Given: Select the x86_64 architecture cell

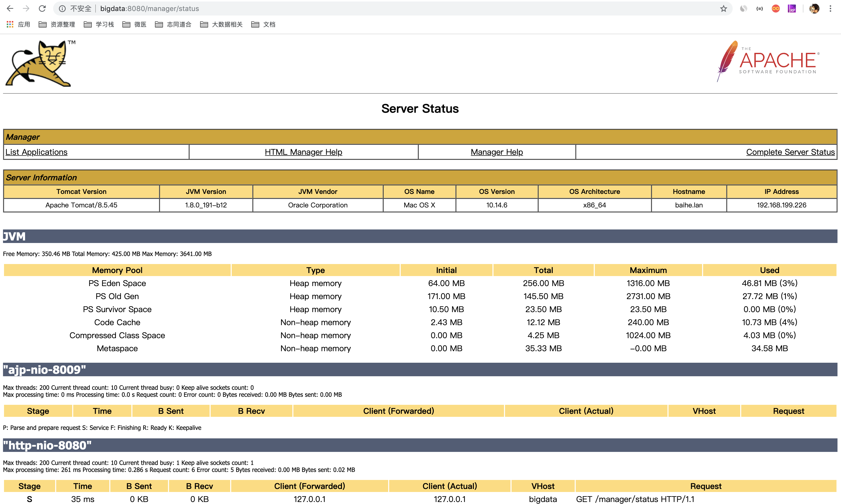Looking at the screenshot, I should [595, 205].
